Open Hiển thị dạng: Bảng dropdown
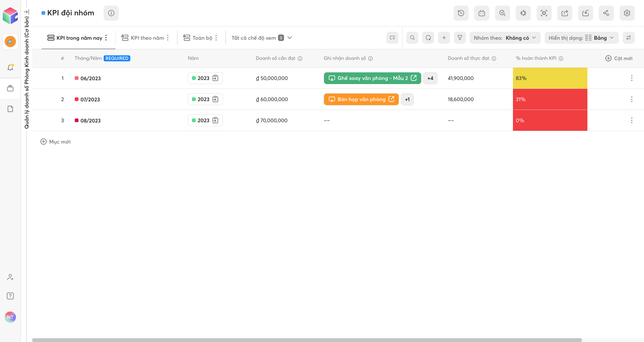The image size is (644, 342). pos(582,38)
